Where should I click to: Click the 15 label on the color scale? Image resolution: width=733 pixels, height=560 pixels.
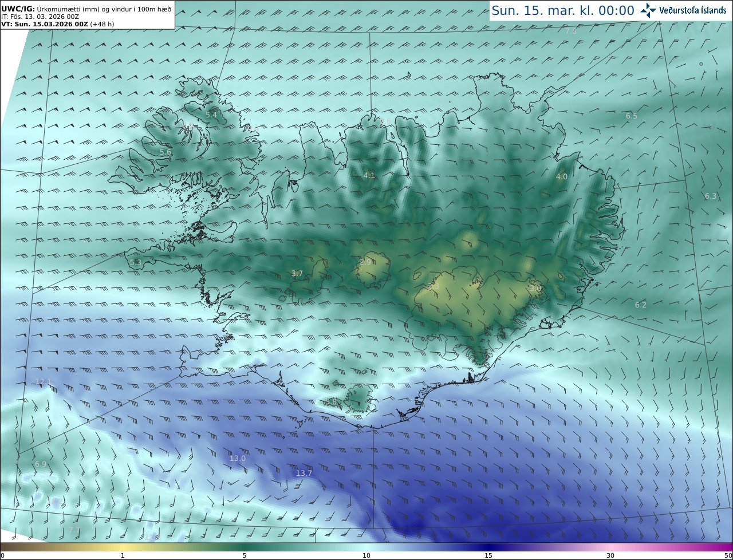(x=488, y=555)
